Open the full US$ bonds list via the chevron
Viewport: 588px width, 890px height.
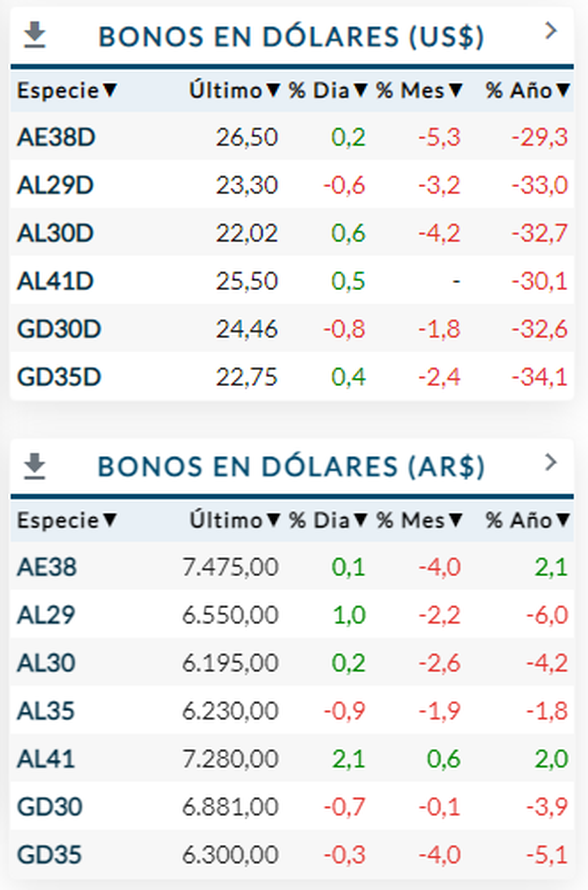(x=551, y=31)
